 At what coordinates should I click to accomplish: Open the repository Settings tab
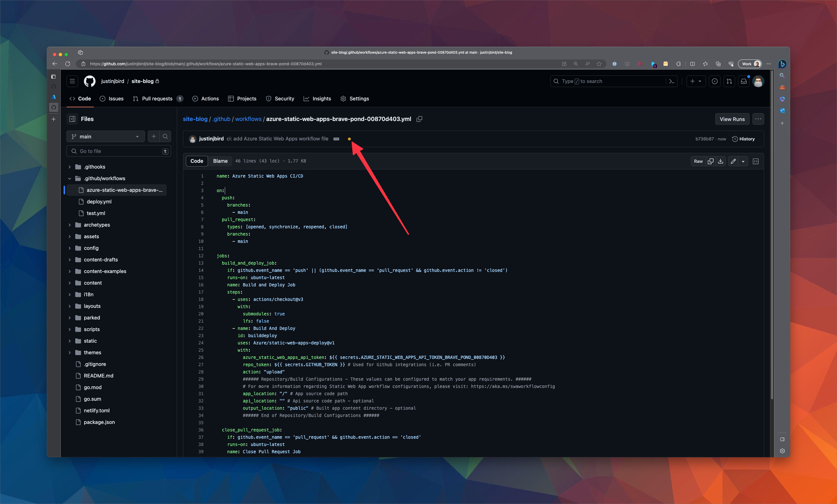pos(354,98)
